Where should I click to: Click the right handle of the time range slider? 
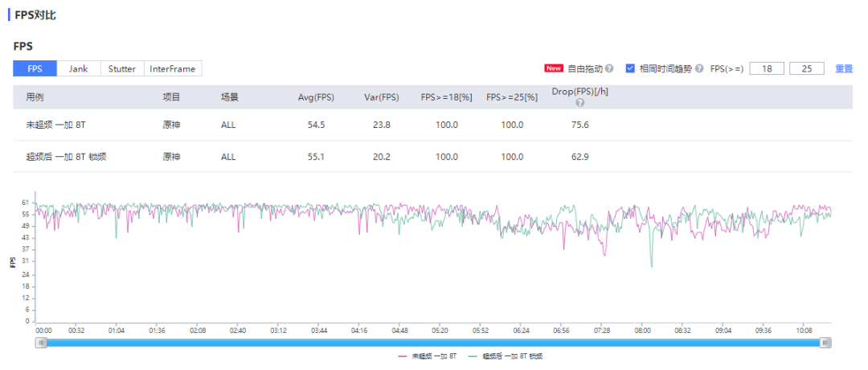tap(825, 343)
